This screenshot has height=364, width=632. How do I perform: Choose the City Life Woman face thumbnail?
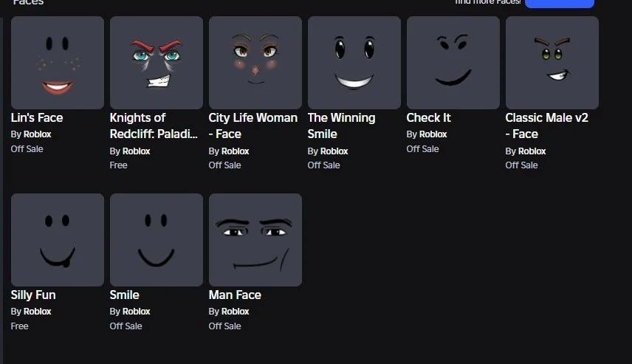point(255,63)
